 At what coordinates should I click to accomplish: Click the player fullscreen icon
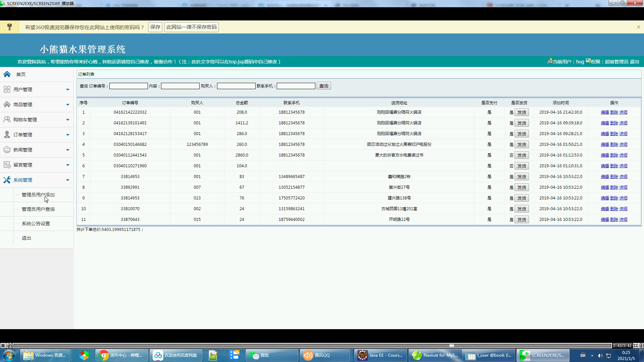(636, 346)
